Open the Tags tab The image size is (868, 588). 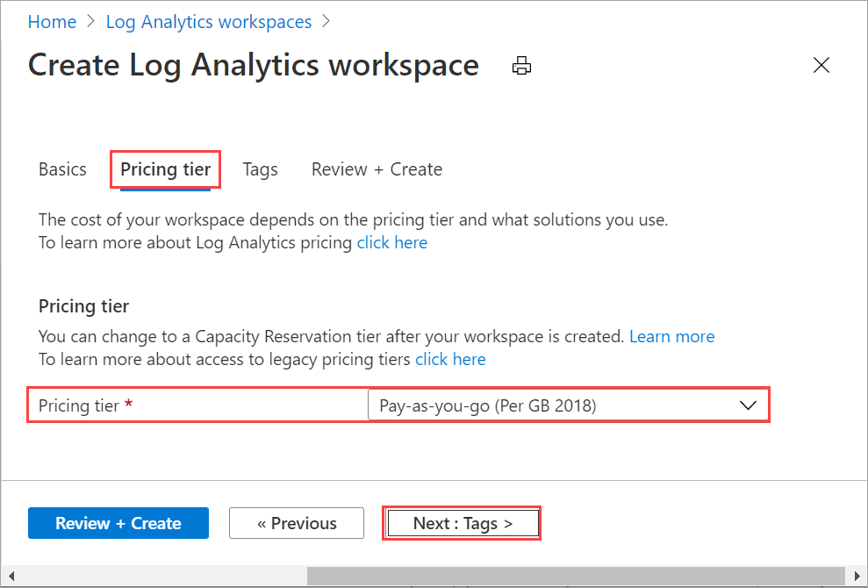coord(260,169)
